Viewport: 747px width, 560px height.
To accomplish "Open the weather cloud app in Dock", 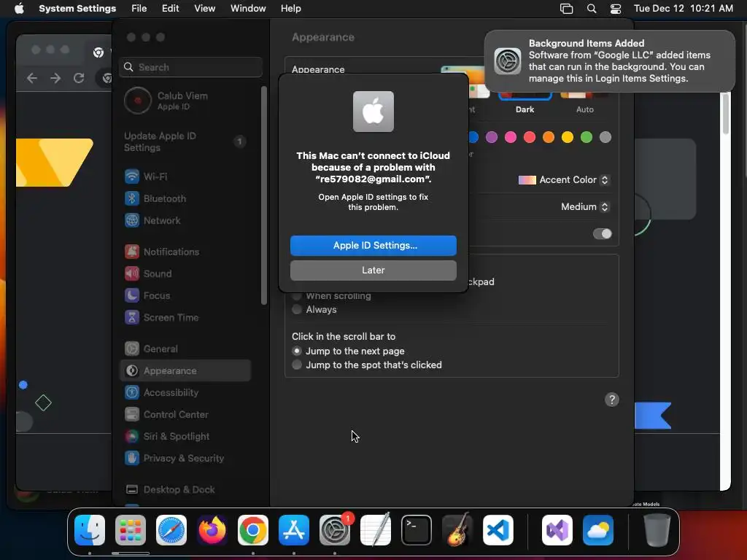I will coord(598,530).
